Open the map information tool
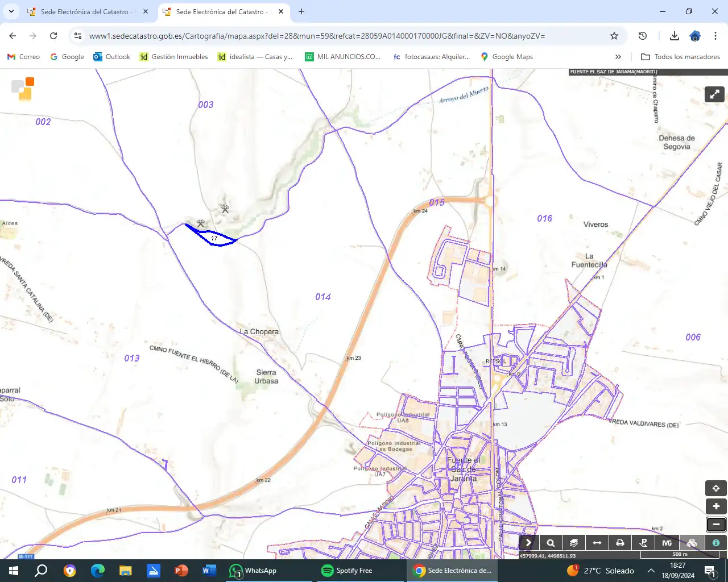Viewport: 728px width, 582px height. click(x=715, y=543)
